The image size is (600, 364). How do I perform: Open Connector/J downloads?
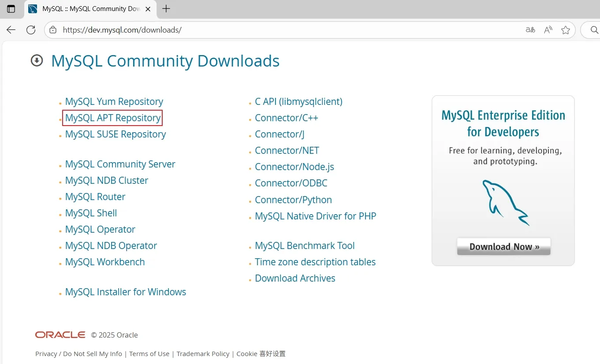(x=280, y=134)
